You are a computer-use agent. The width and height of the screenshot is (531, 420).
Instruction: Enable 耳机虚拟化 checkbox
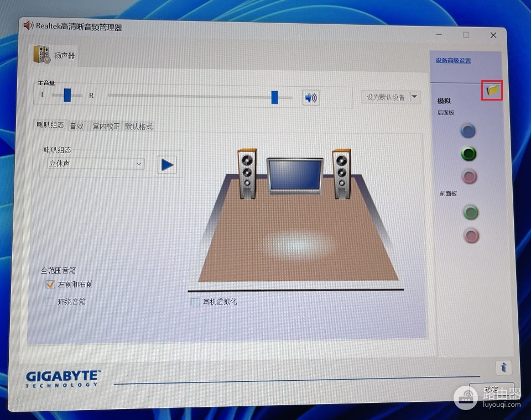pyautogui.click(x=195, y=302)
